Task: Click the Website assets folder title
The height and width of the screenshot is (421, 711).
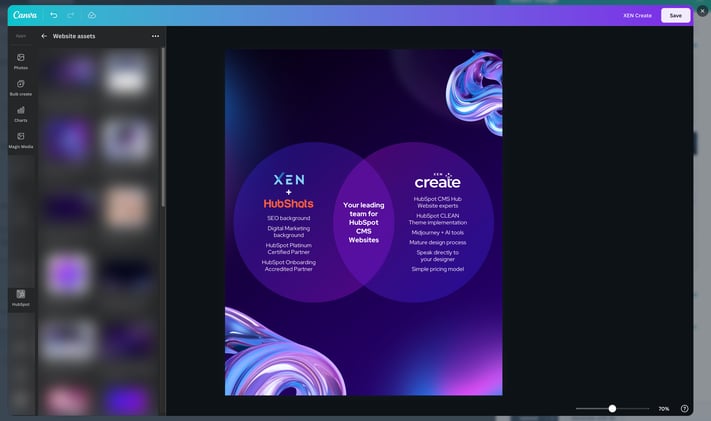Action: pos(74,36)
